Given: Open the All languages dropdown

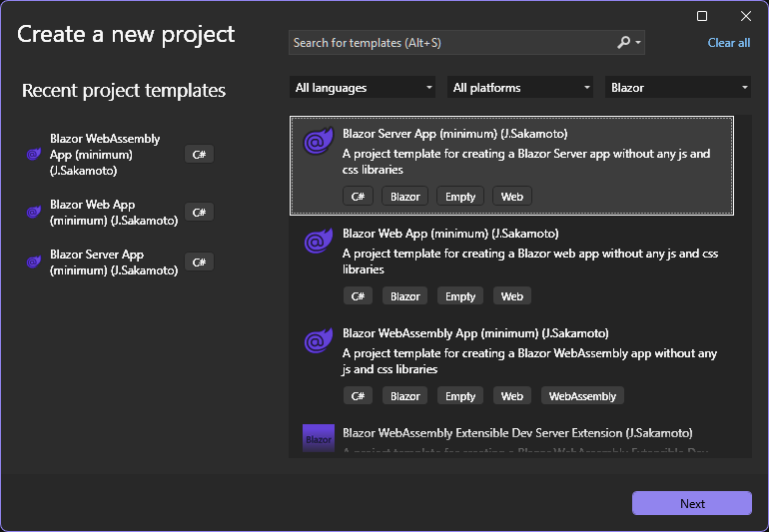Looking at the screenshot, I should click(363, 87).
